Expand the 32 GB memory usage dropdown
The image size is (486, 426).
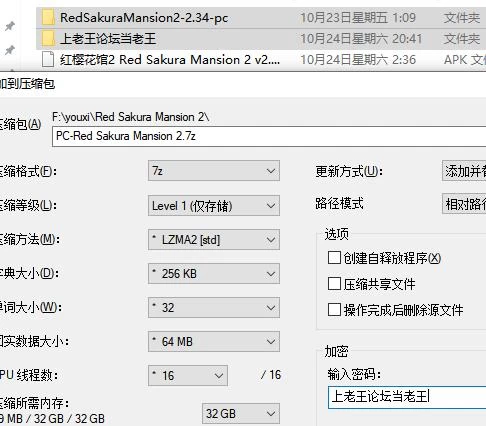point(241,414)
